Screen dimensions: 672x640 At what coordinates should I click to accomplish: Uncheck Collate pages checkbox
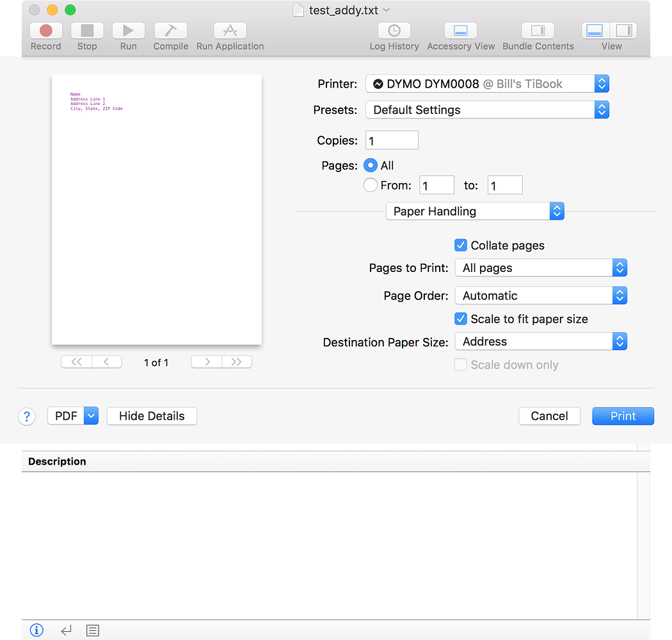(461, 245)
